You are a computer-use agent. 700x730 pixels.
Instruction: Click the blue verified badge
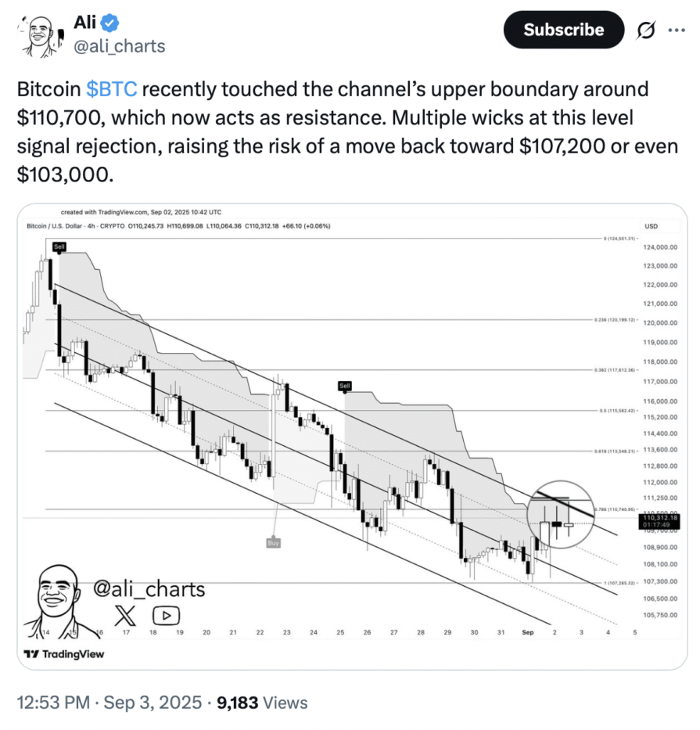coord(109,23)
